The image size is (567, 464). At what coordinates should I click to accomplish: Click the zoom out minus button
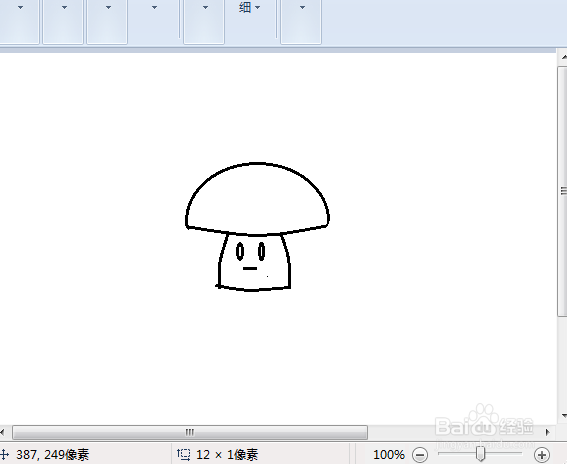(x=420, y=454)
